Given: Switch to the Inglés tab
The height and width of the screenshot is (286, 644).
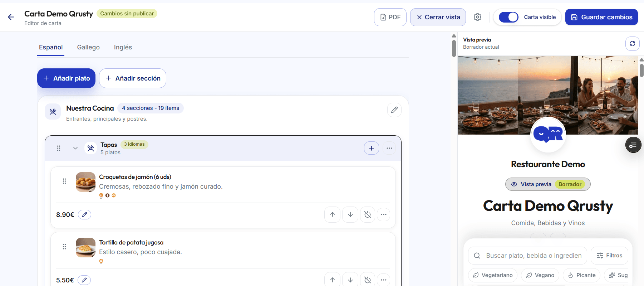Looking at the screenshot, I should pyautogui.click(x=123, y=47).
